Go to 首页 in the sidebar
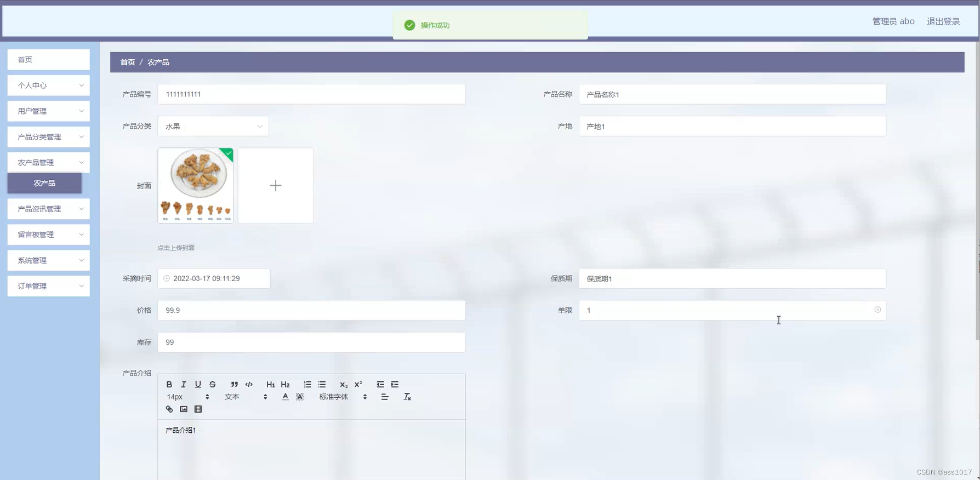This screenshot has width=980, height=480. point(48,60)
